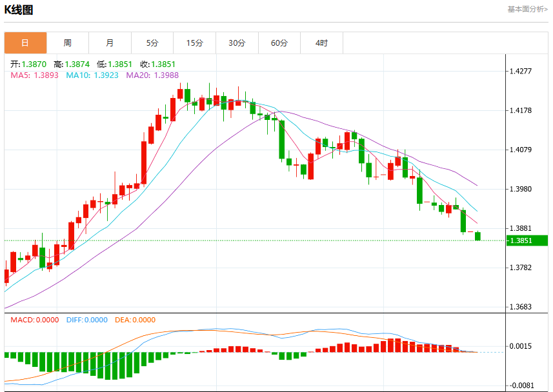
Task: Open the 基本面分析 link
Action: click(x=528, y=9)
